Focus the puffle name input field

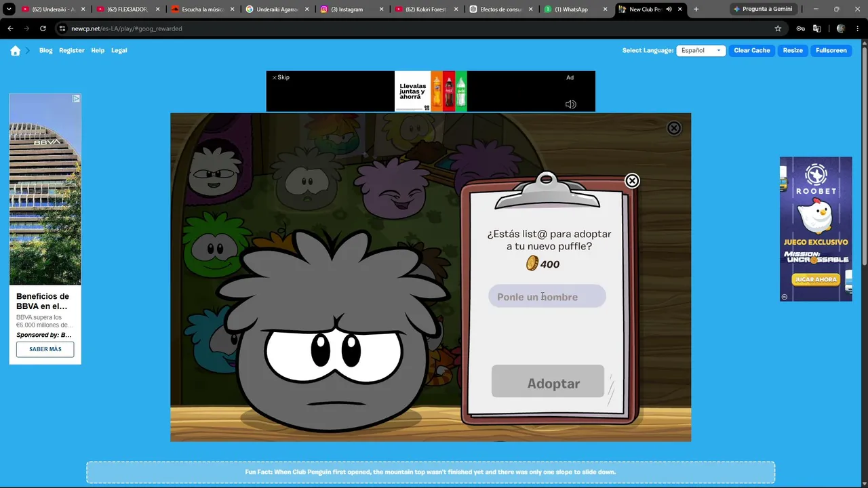(x=547, y=296)
